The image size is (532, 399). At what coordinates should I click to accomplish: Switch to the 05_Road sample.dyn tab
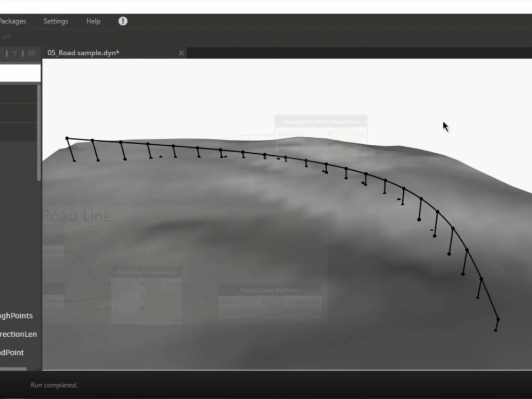(x=83, y=53)
